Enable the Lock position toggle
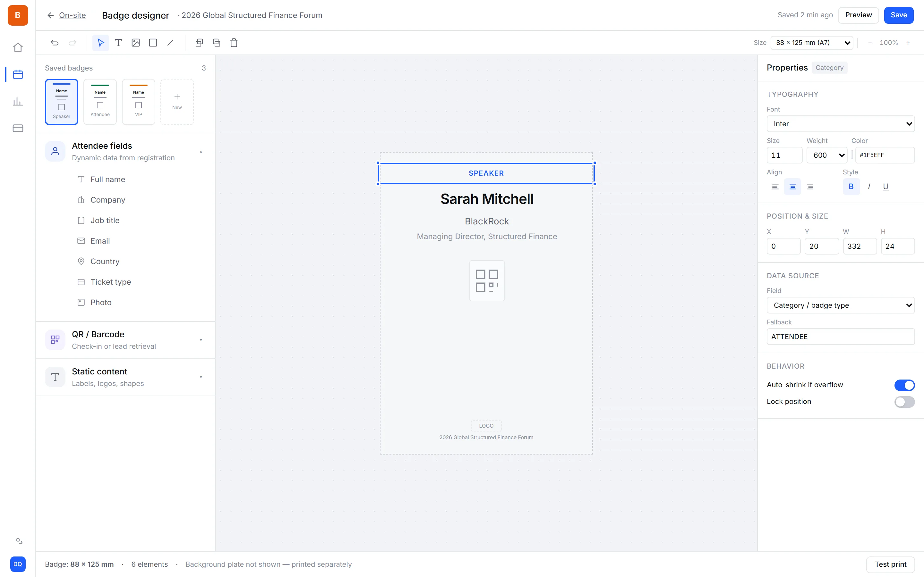Viewport: 924px width, 577px height. click(904, 402)
